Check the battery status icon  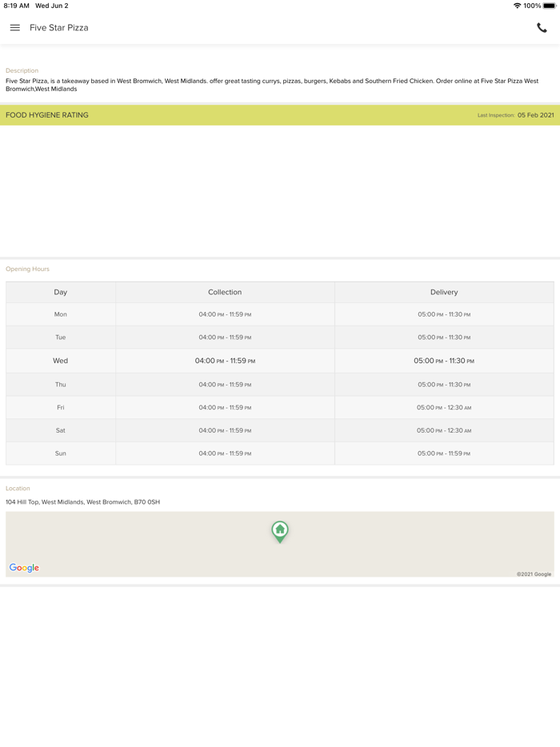point(550,6)
